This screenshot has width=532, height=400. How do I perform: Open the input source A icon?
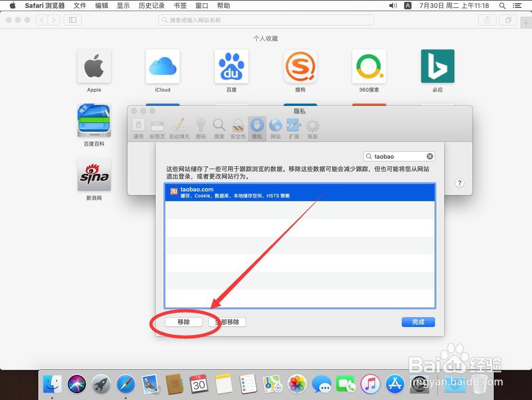tap(408, 5)
